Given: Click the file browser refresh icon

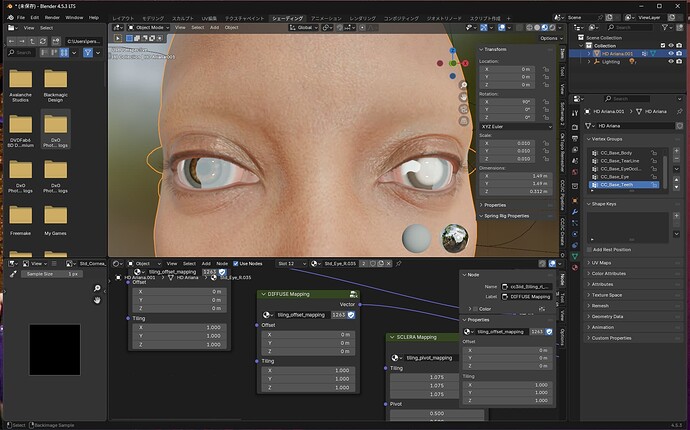Looking at the screenshot, I should tap(43, 41).
